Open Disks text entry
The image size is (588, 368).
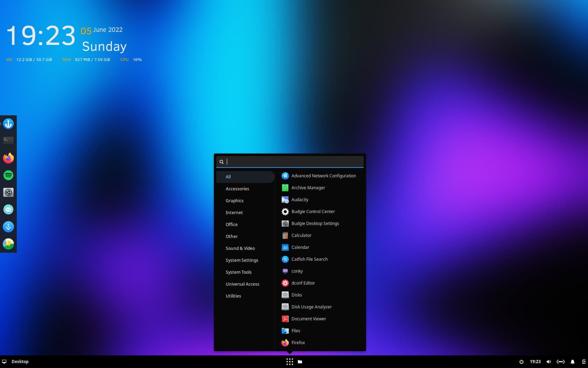coord(297,295)
